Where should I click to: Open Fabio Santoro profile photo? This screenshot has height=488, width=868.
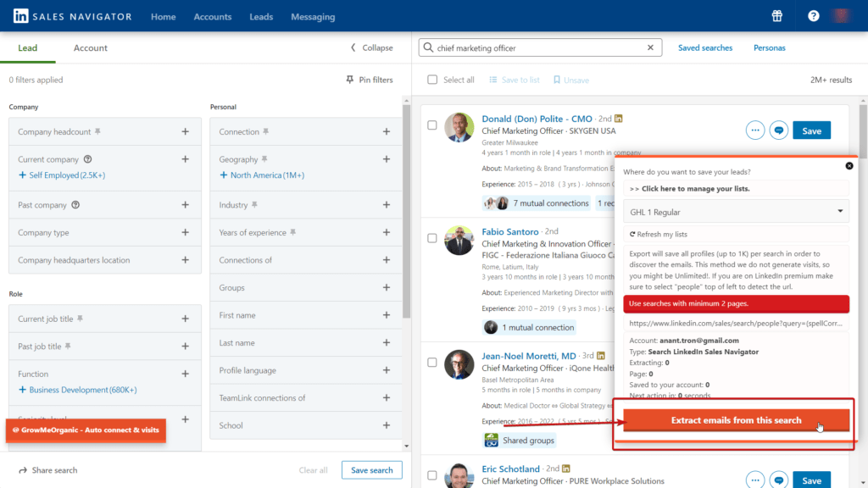pos(459,240)
